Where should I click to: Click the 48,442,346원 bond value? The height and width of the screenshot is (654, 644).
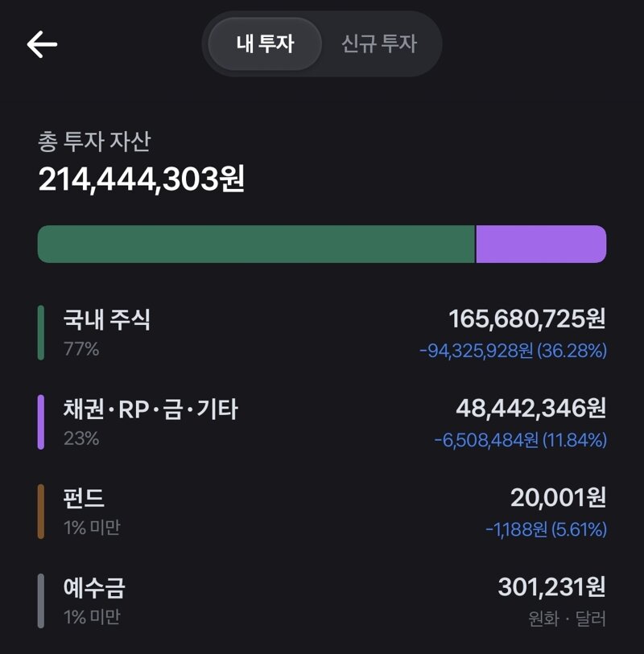pos(530,409)
